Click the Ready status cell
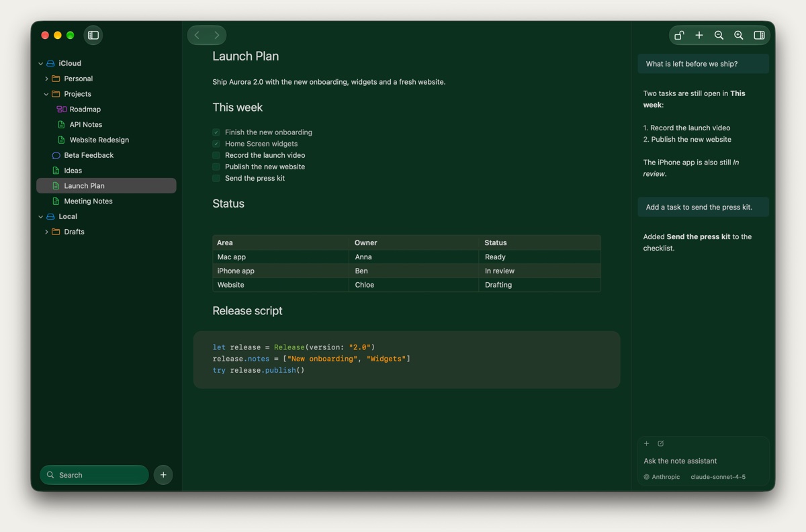The image size is (806, 532). [x=540, y=257]
